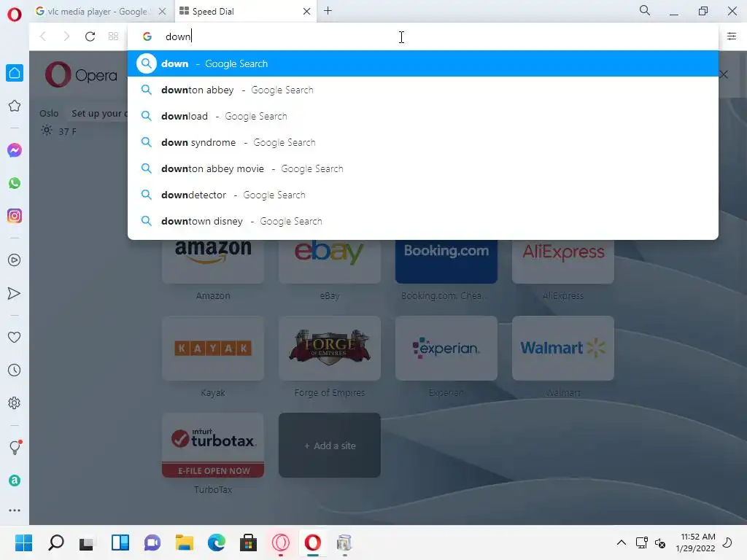Viewport: 747px width, 560px height.
Task: Open Instagram in the Opera sidebar
Action: (x=15, y=216)
